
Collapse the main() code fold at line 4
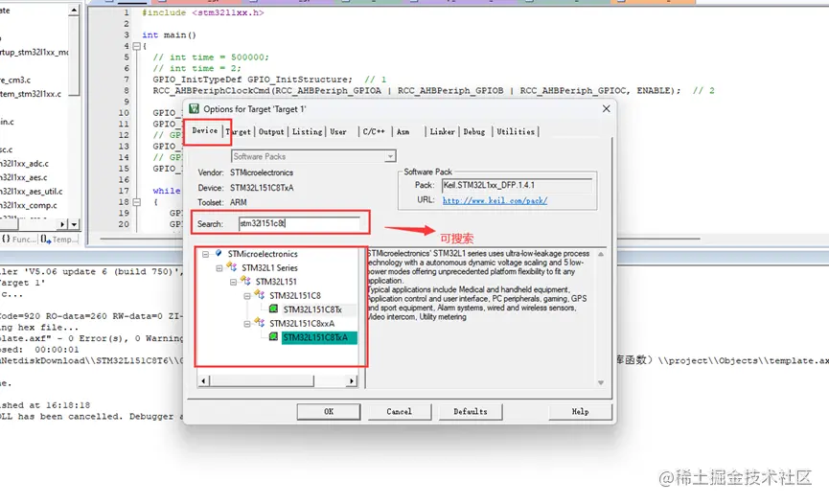click(136, 46)
